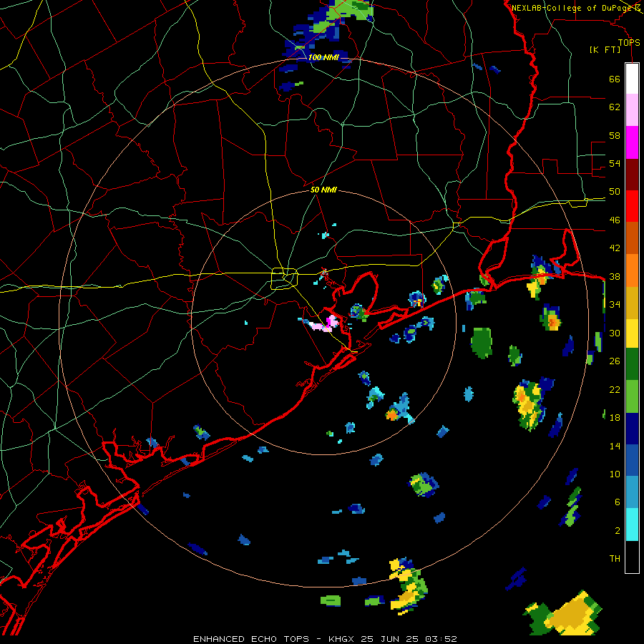Click the light green legend color band

tap(632, 396)
